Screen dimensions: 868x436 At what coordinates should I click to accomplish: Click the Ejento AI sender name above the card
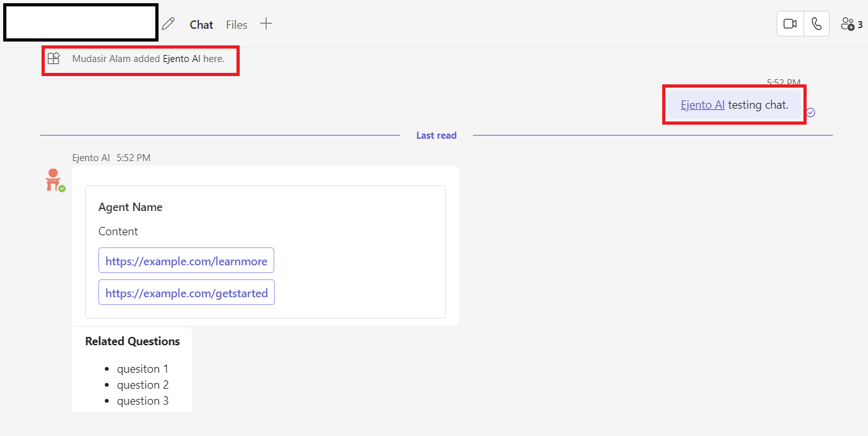[91, 158]
